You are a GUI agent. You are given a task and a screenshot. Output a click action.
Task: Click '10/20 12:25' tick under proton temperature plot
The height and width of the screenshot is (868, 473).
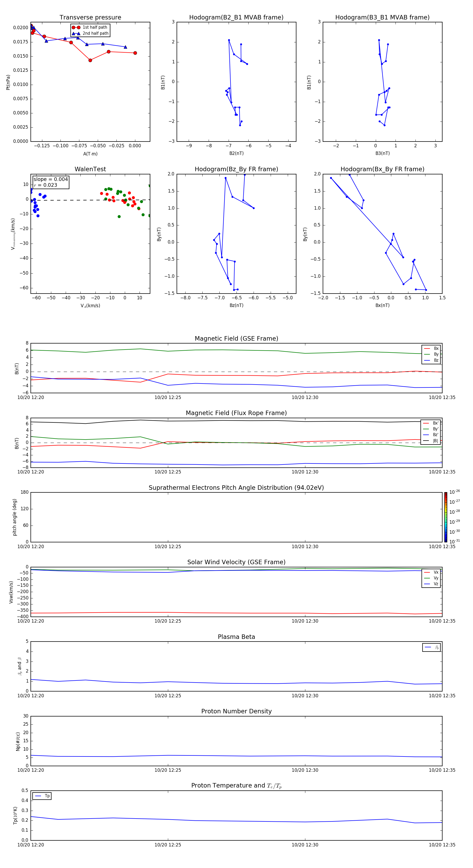(x=168, y=845)
